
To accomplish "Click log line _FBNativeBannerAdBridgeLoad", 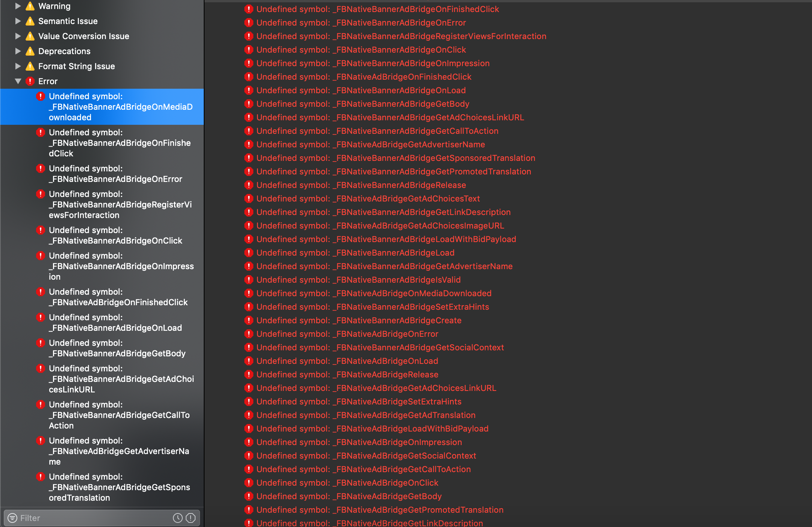I will point(355,253).
